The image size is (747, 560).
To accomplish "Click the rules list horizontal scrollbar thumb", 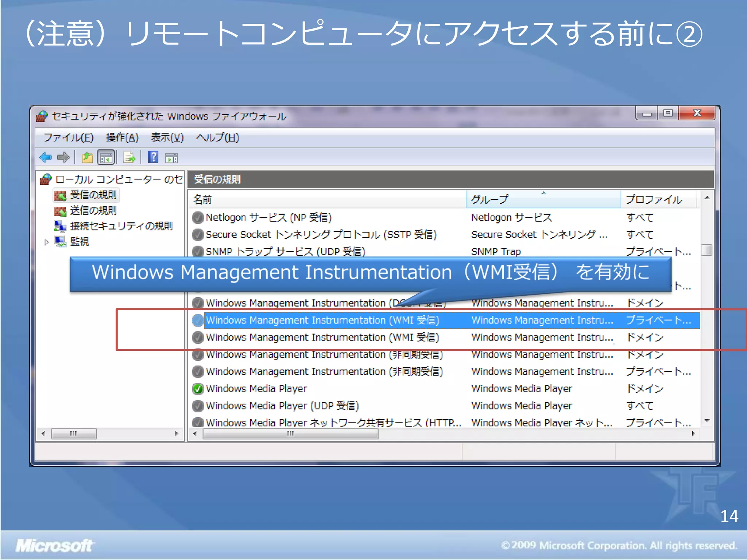I will [x=291, y=434].
